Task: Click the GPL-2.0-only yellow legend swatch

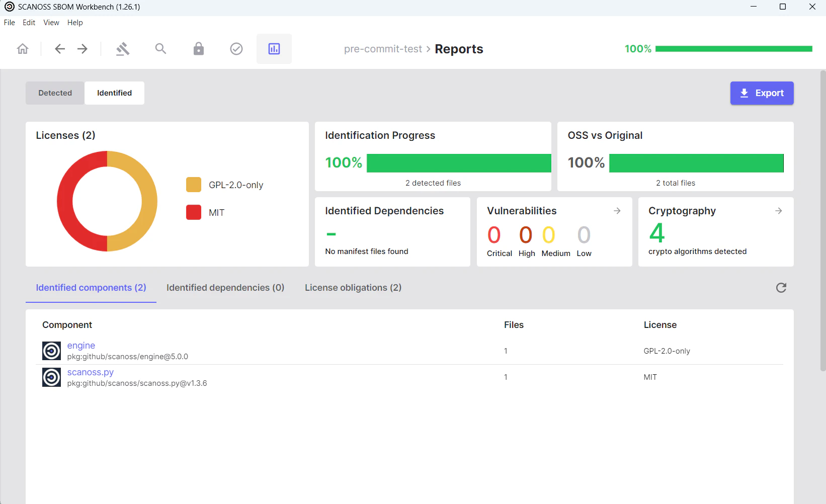Action: (194, 185)
